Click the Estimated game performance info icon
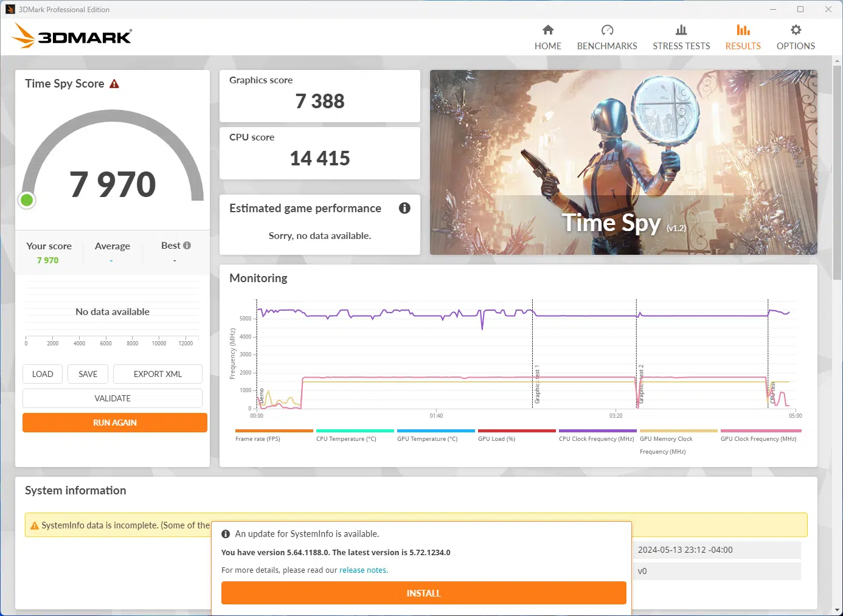The image size is (843, 616). (404, 208)
